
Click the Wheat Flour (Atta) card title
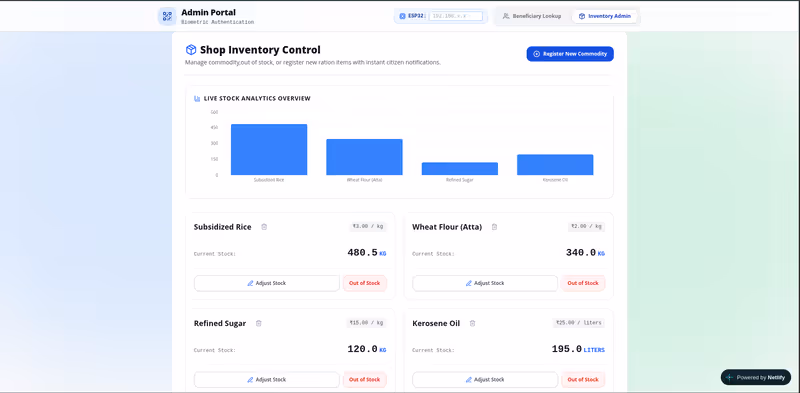tap(447, 227)
